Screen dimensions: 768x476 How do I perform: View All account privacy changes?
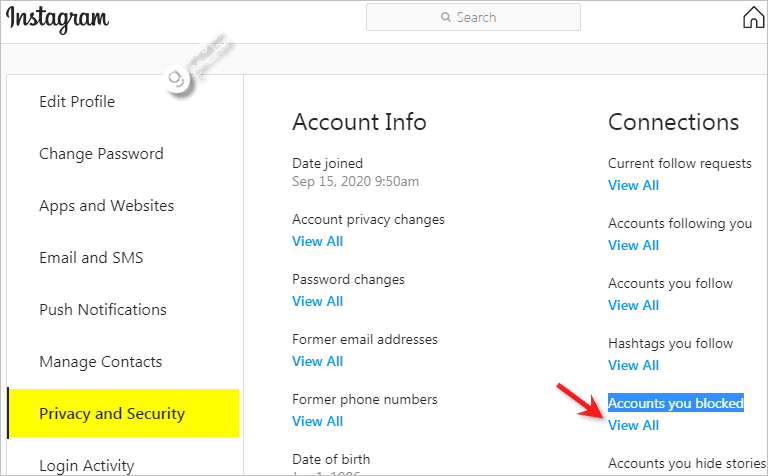click(x=317, y=241)
